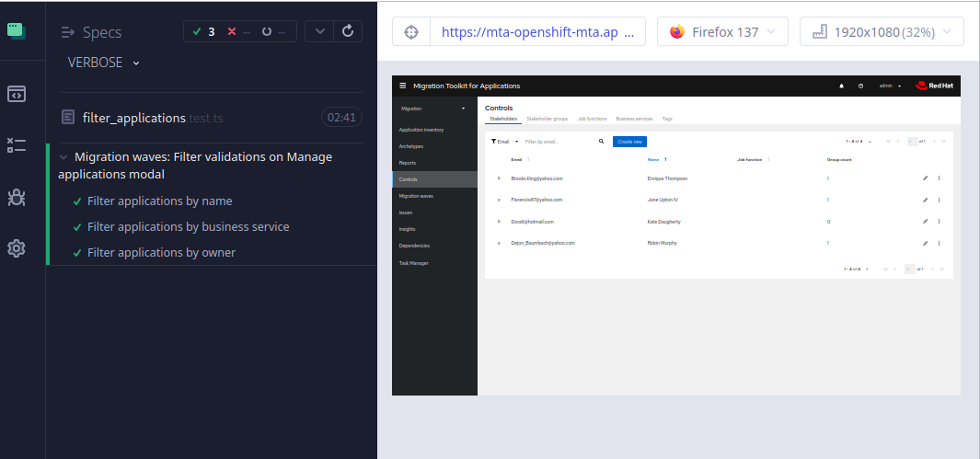Open the Runs list icon in sidebar
980x459 pixels.
[17, 145]
